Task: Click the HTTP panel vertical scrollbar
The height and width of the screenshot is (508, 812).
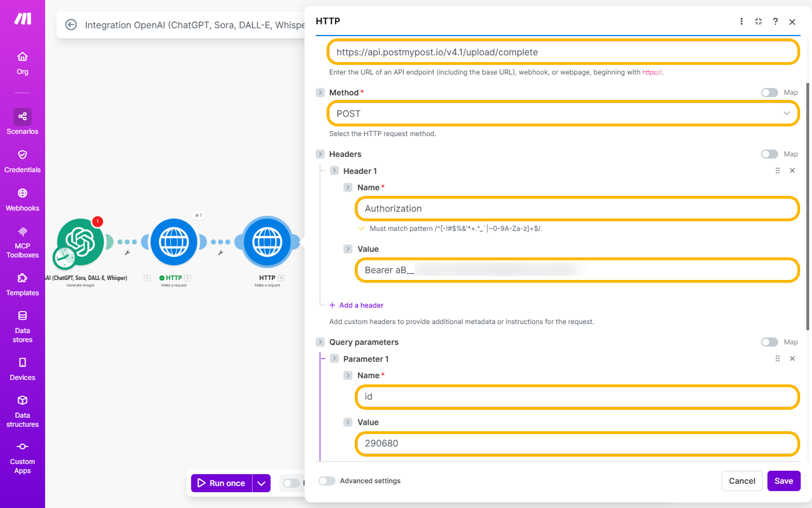Action: [x=807, y=206]
